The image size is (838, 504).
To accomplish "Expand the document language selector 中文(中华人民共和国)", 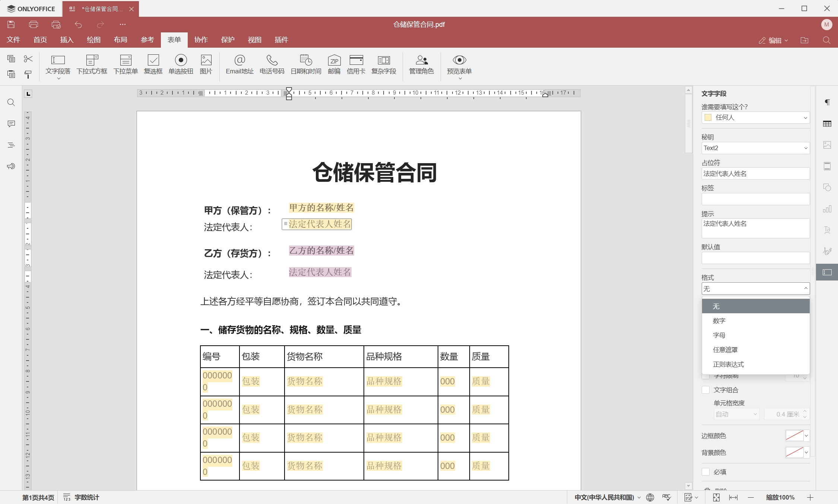I will 607,497.
